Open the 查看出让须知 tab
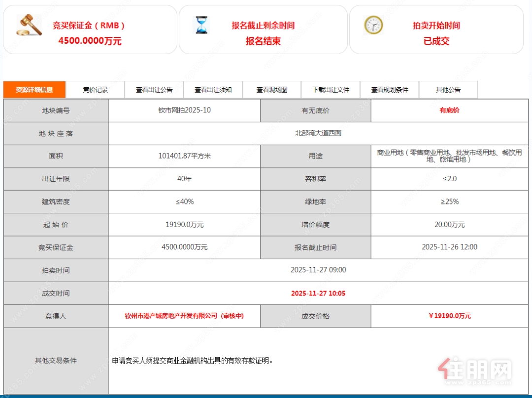The height and width of the screenshot is (398, 532). (213, 90)
